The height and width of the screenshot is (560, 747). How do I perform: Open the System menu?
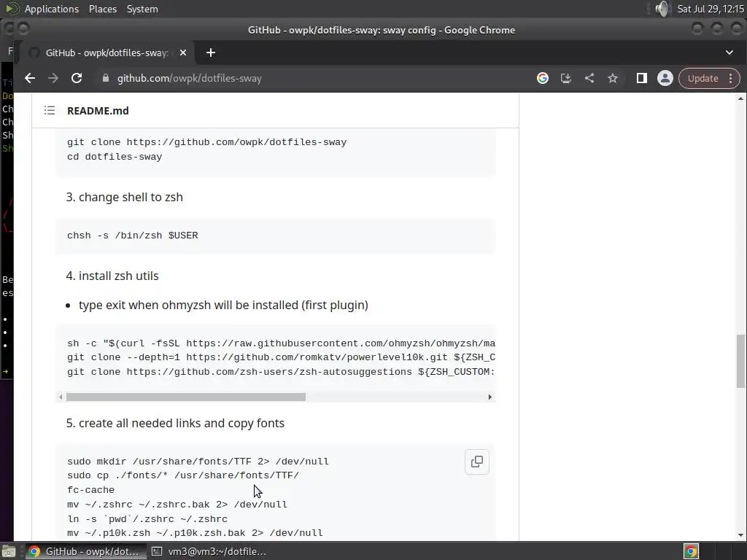[142, 9]
